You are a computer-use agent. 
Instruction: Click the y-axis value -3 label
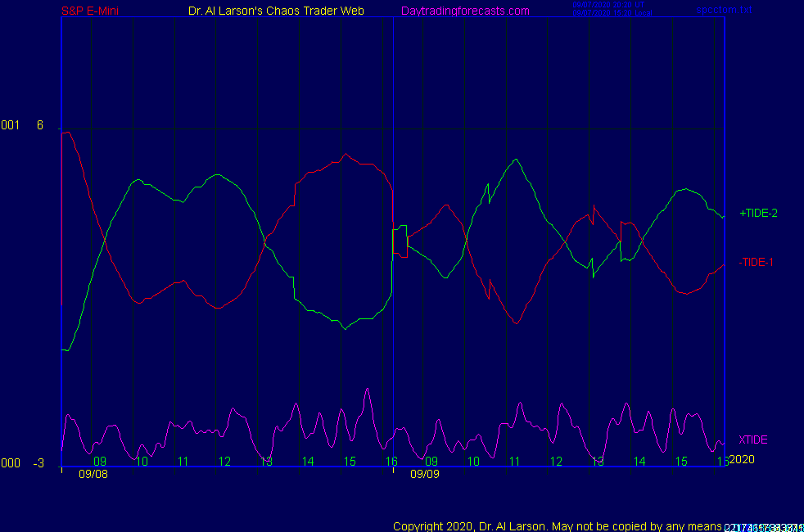pyautogui.click(x=38, y=463)
